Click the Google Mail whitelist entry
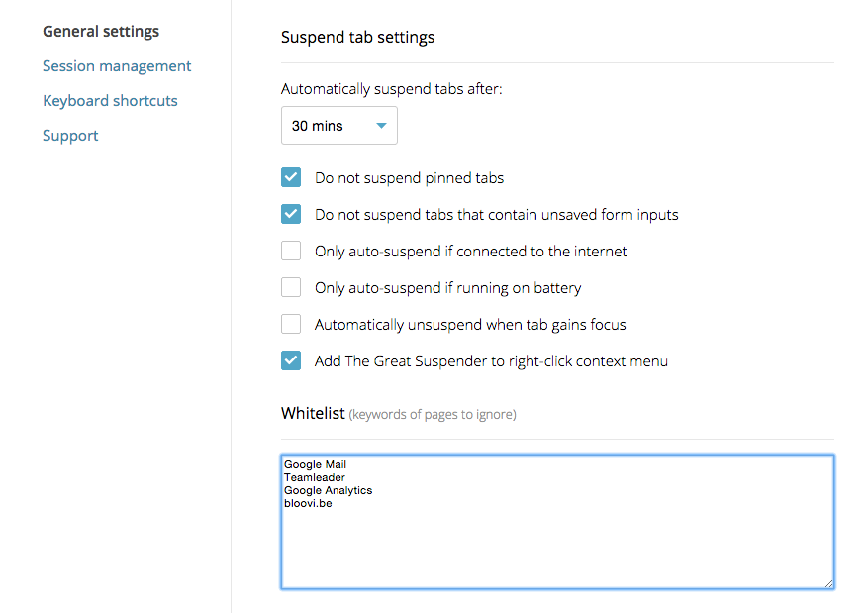 click(315, 464)
